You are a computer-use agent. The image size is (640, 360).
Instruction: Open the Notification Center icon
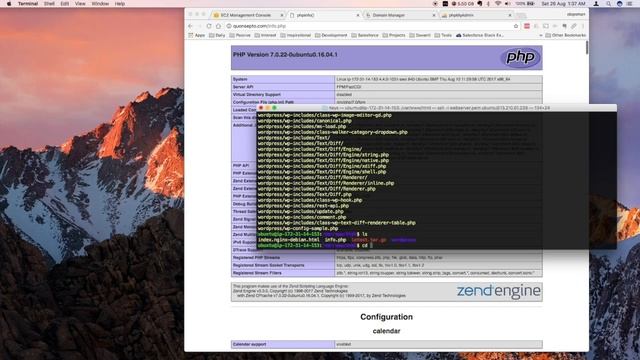630,4
